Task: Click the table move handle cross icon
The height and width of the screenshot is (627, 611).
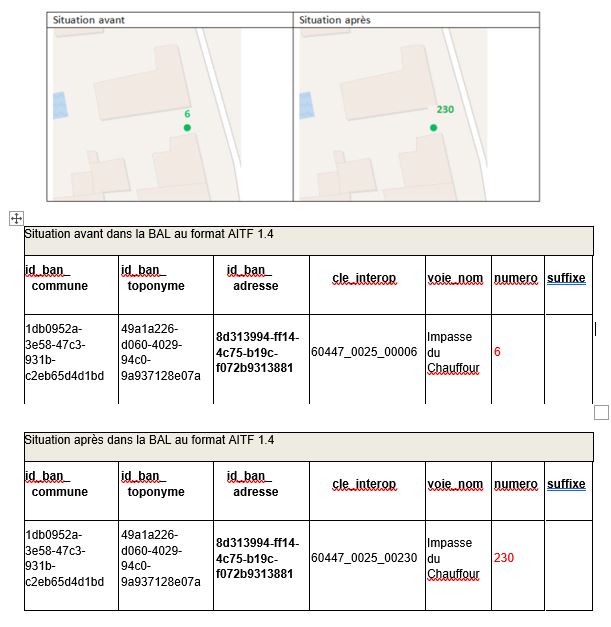Action: [15, 217]
